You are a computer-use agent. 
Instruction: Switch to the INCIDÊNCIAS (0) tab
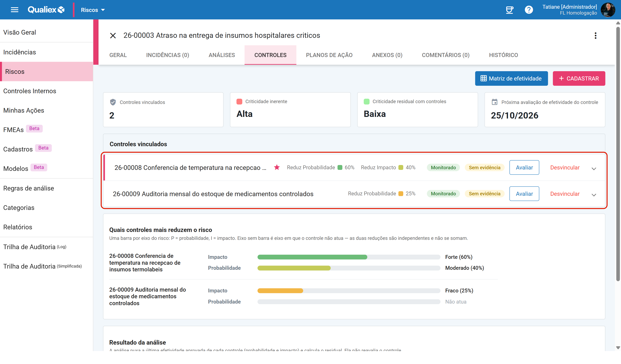168,55
